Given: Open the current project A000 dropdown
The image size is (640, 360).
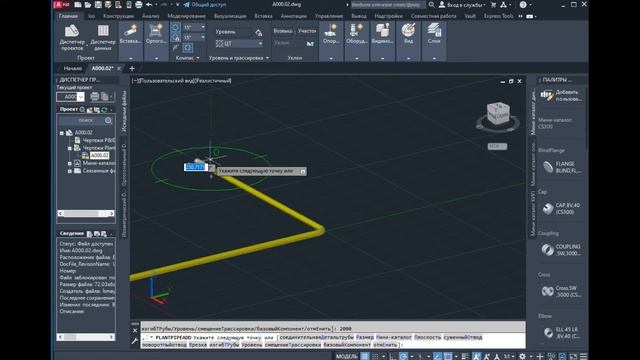Looking at the screenshot, I should coord(80,97).
